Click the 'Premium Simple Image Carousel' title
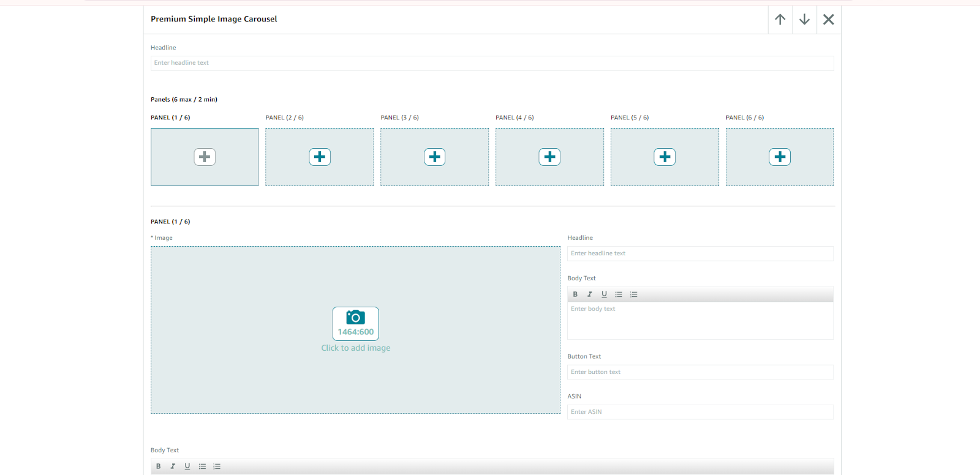This screenshot has height=475, width=980. [214, 19]
